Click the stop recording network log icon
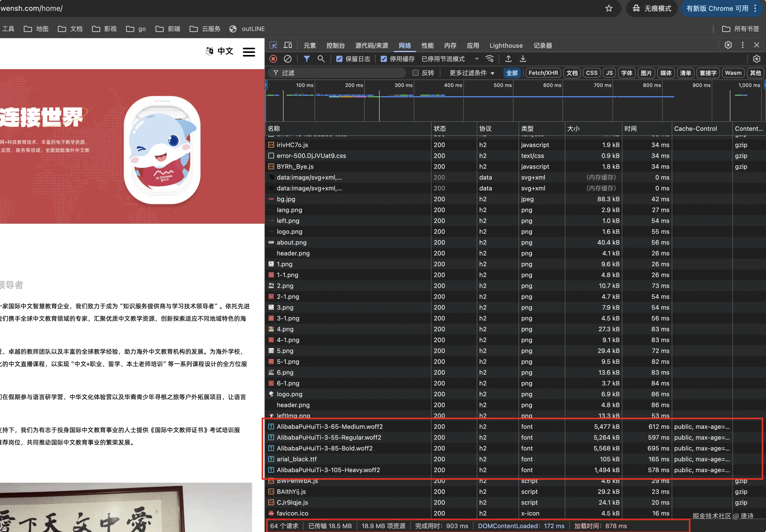Image resolution: width=766 pixels, height=532 pixels. 273,59
